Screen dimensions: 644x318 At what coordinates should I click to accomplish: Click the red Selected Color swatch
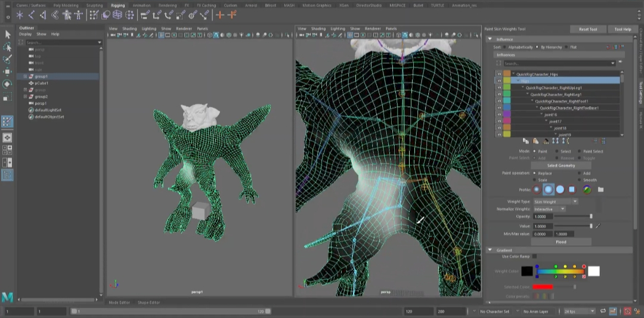[543, 287]
